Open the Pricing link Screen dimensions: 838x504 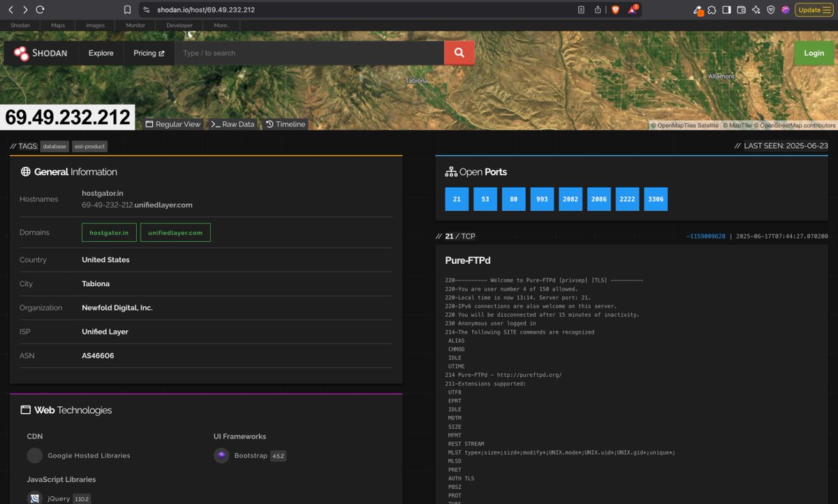149,53
